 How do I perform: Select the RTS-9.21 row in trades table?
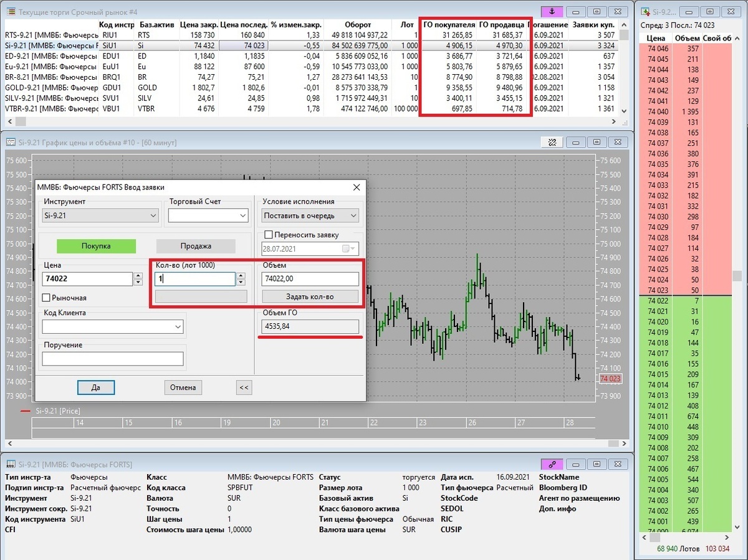coord(310,36)
